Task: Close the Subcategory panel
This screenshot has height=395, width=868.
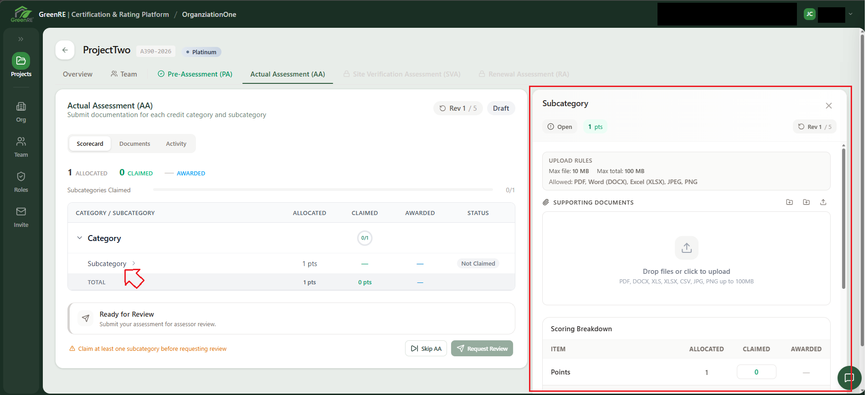Action: [x=829, y=106]
